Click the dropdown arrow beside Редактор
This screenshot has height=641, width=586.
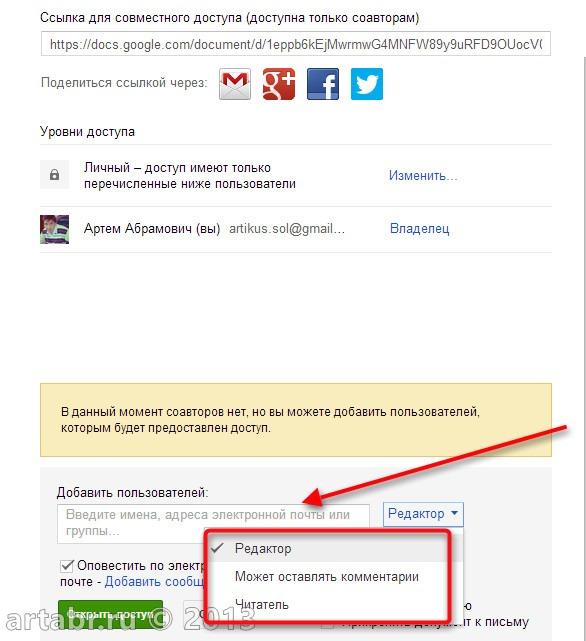tap(454, 513)
